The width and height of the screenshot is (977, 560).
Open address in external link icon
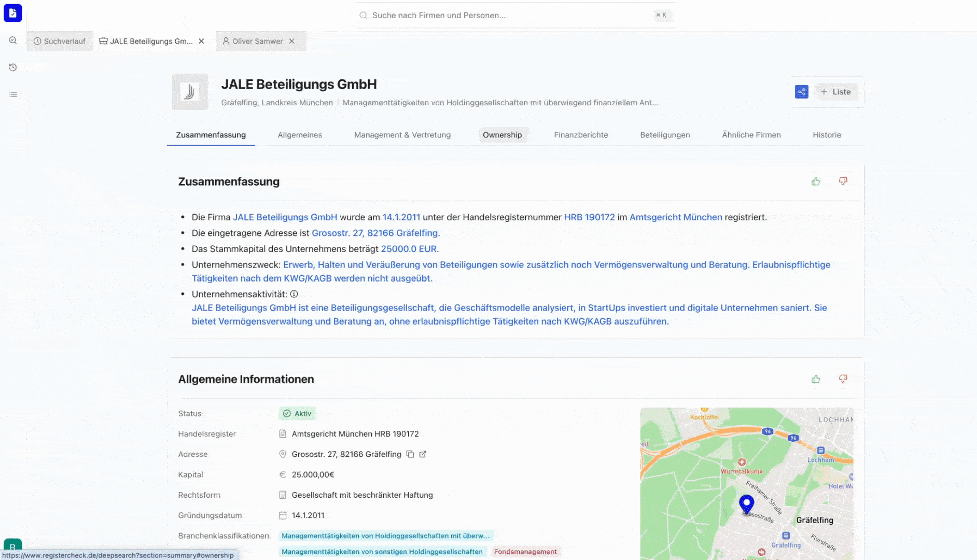[423, 454]
